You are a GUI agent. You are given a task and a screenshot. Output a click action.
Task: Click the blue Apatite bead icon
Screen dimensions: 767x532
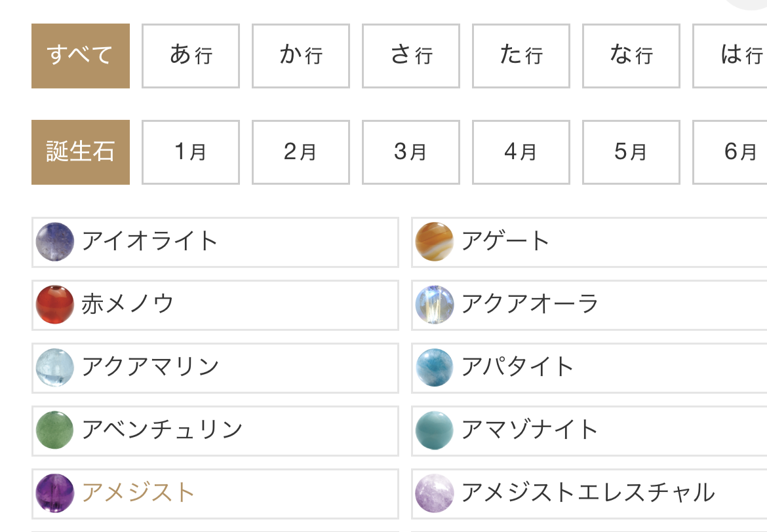(x=435, y=368)
